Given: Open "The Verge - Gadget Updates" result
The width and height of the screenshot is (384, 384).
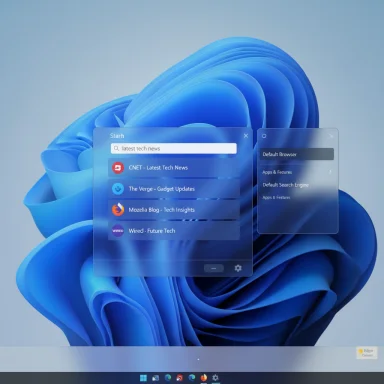Looking at the screenshot, I should [174, 189].
